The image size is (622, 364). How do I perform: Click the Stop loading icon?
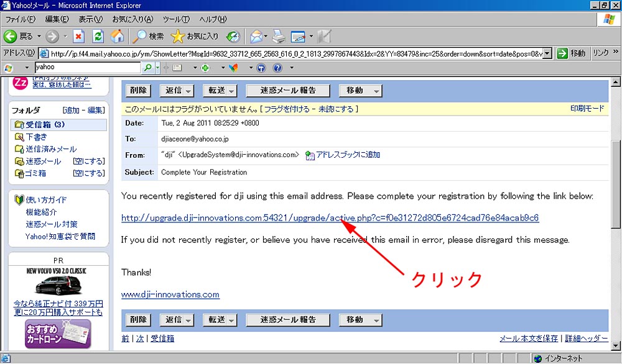[79, 36]
